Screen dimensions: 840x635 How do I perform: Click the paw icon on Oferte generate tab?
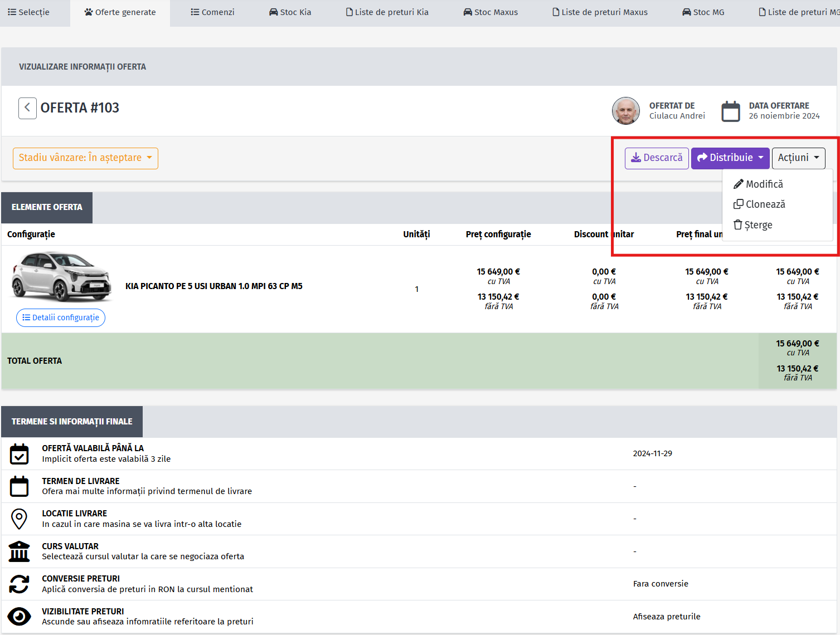pyautogui.click(x=89, y=12)
